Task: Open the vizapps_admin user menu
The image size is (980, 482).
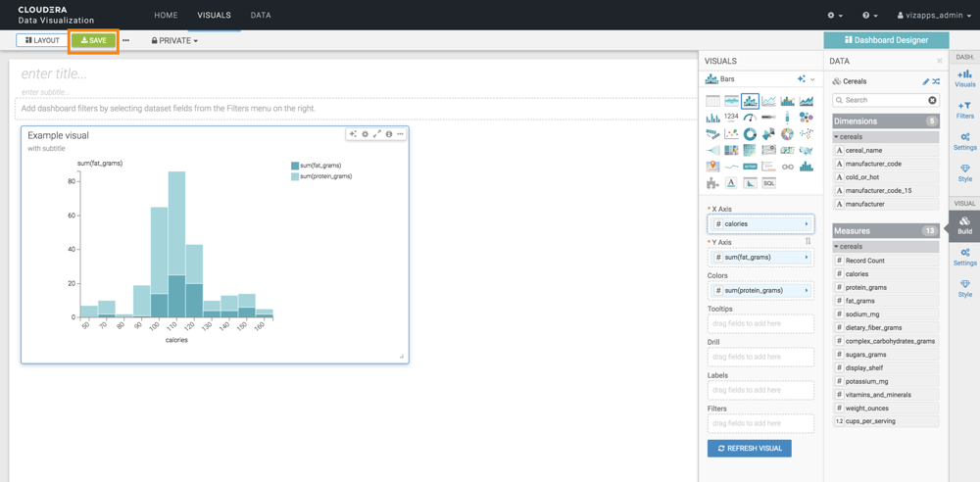Action: click(x=934, y=16)
